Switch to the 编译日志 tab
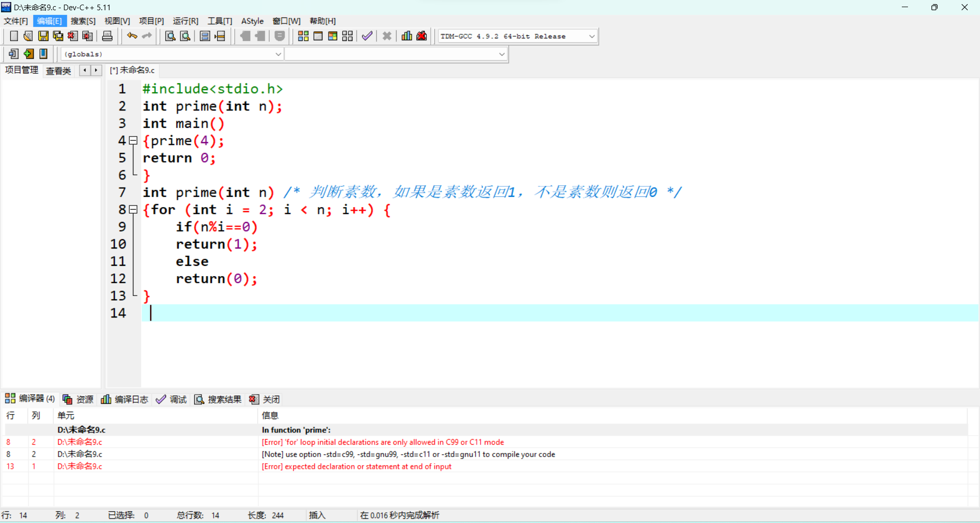The width and height of the screenshot is (980, 523). 125,399
